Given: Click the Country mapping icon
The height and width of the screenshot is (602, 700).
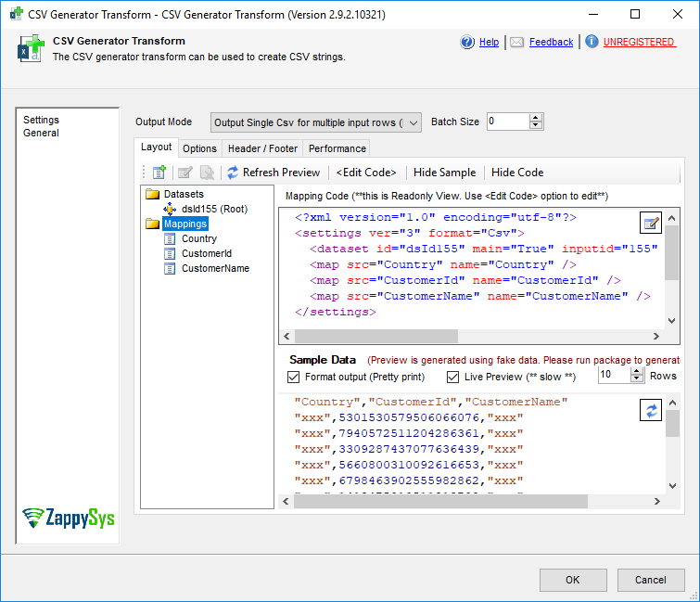Looking at the screenshot, I should [170, 239].
